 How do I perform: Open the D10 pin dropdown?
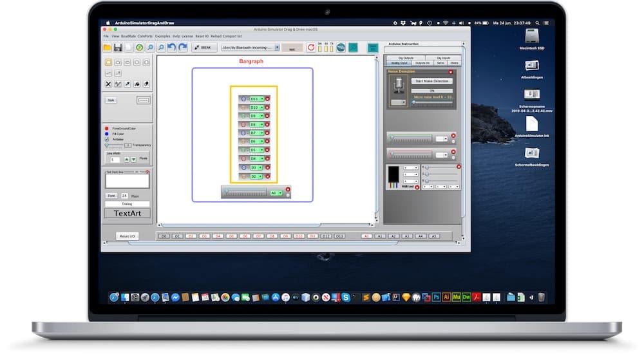click(257, 107)
